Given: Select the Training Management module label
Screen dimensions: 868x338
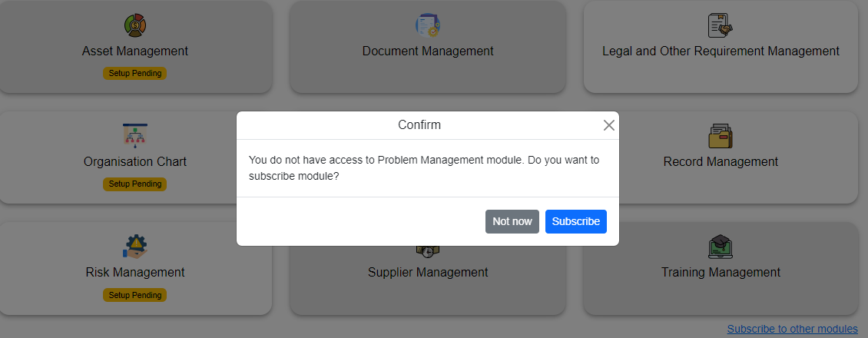Looking at the screenshot, I should coord(721,273).
